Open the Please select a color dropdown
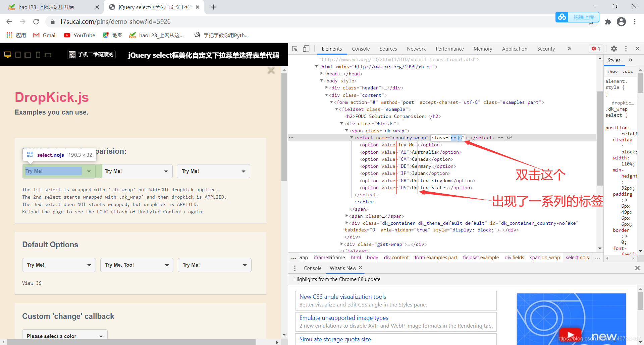 tap(65, 335)
